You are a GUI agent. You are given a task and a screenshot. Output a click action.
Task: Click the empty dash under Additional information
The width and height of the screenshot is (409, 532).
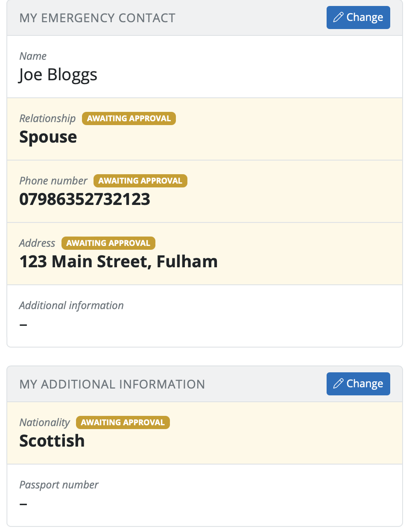pos(23,325)
